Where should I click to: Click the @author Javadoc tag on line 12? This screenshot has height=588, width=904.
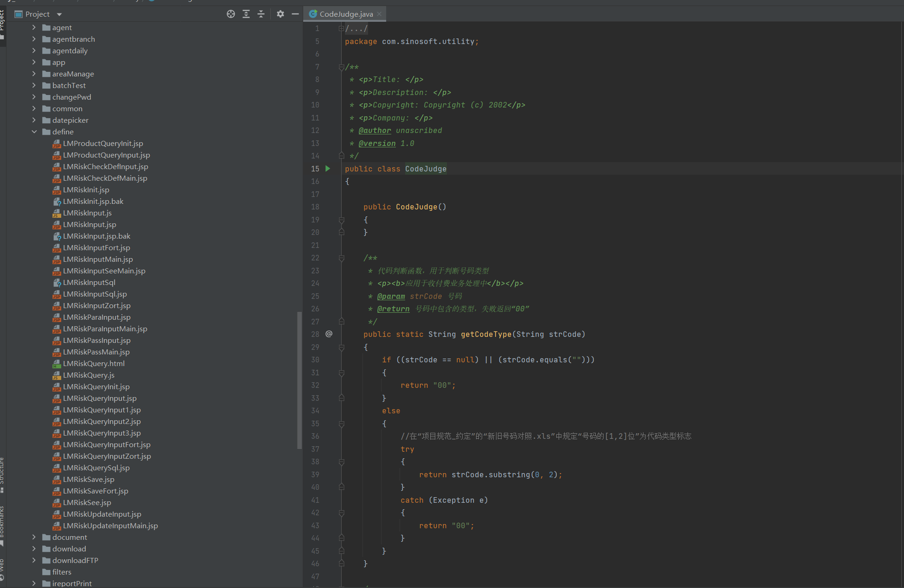(375, 131)
